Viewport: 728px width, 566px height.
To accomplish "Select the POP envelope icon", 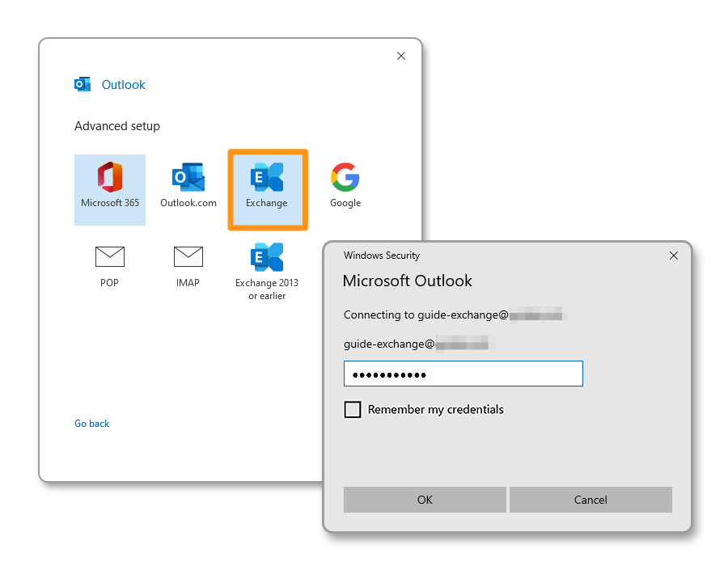I will click(x=110, y=258).
